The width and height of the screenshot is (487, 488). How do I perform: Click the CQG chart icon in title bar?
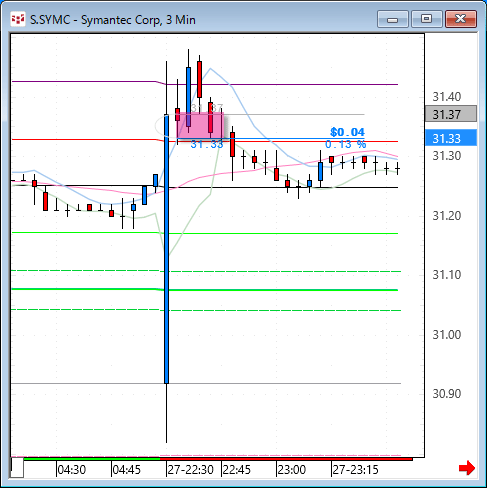point(18,19)
